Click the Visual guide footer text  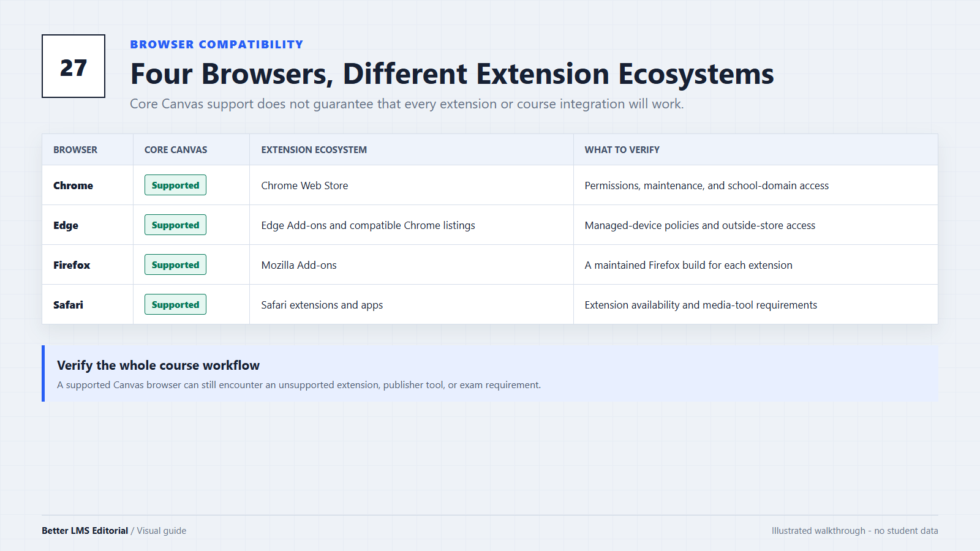pos(162,531)
